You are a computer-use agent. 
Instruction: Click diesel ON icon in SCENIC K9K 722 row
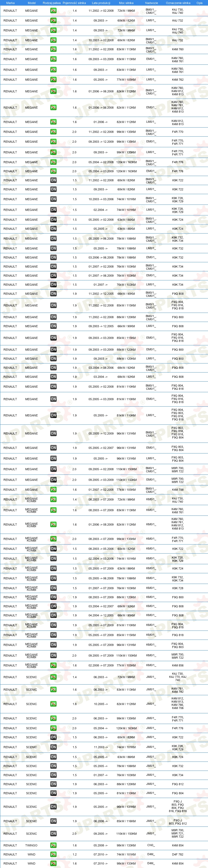click(x=53, y=737)
